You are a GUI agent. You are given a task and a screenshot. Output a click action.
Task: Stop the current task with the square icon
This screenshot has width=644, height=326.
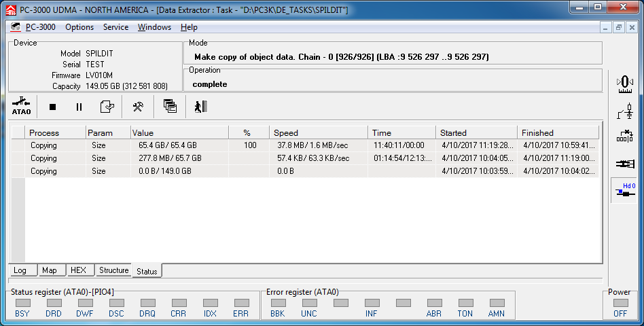click(52, 107)
